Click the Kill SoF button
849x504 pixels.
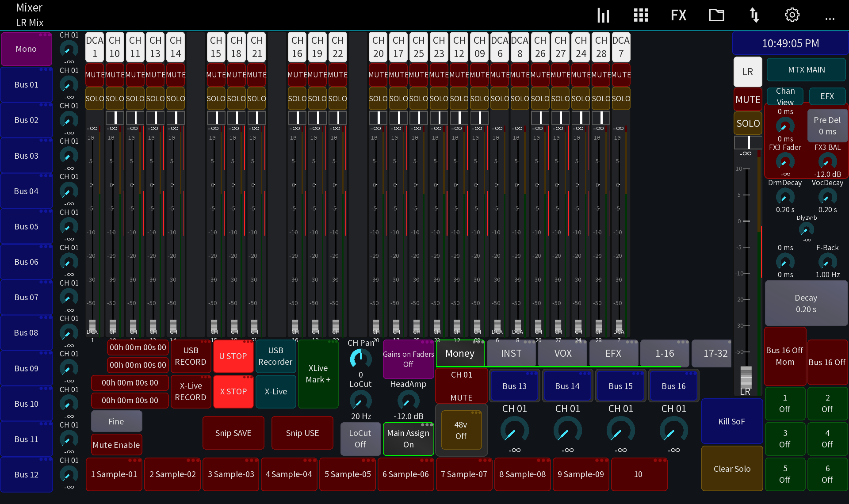pos(732,421)
